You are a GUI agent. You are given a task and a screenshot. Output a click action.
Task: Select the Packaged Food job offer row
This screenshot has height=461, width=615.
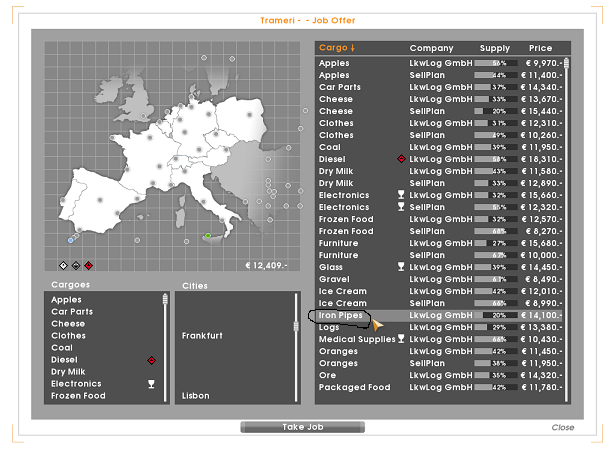[x=354, y=387]
